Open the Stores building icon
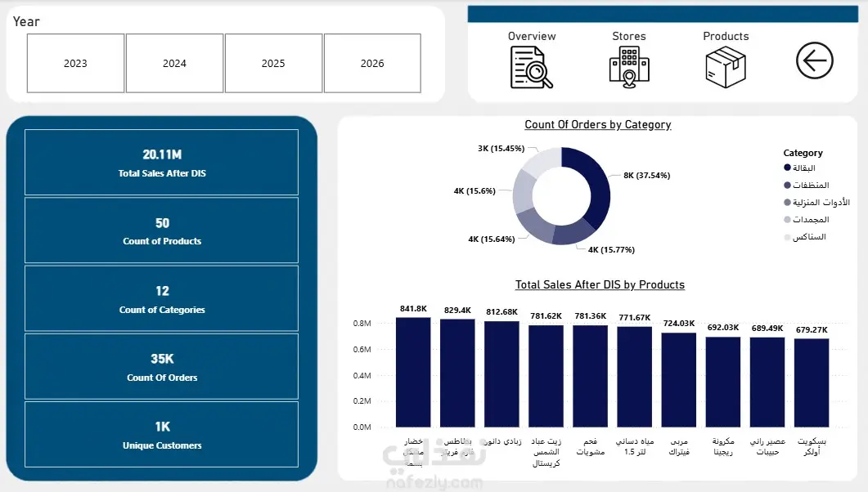This screenshot has height=492, width=868. pyautogui.click(x=629, y=68)
